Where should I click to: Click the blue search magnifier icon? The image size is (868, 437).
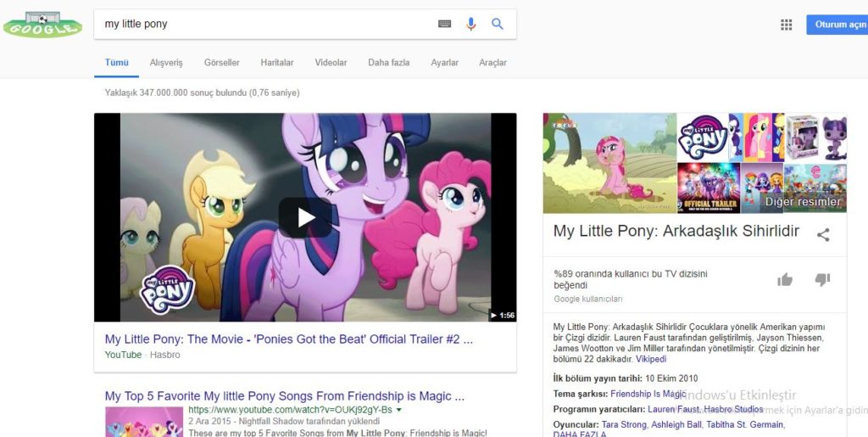[498, 25]
